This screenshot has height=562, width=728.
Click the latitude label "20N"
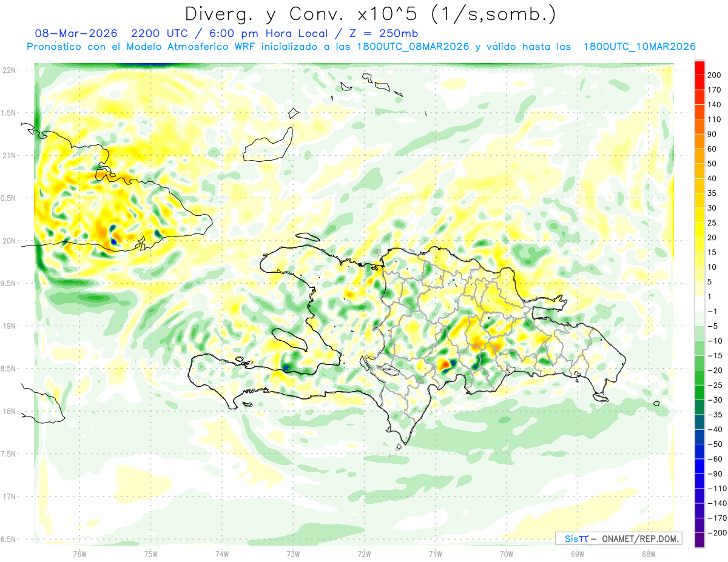[x=8, y=241]
